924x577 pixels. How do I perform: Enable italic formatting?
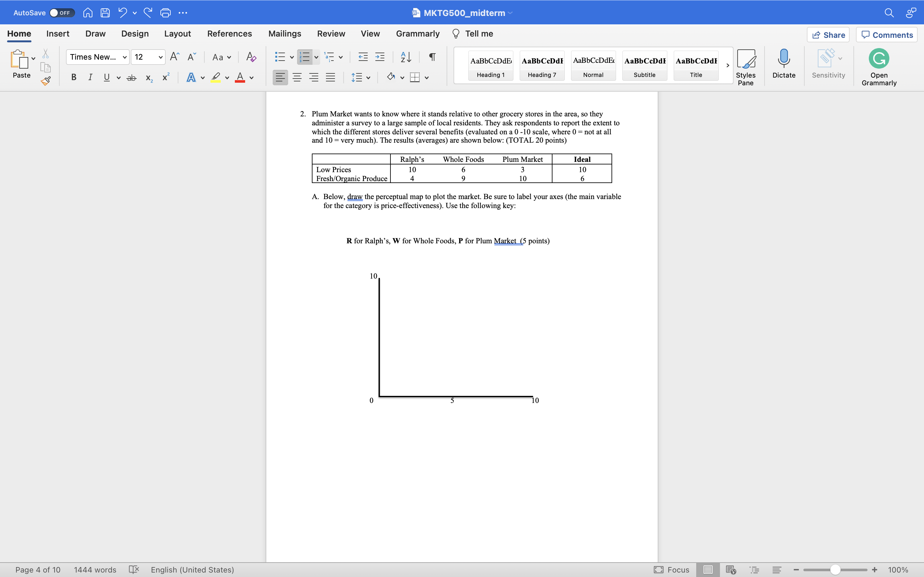(90, 78)
